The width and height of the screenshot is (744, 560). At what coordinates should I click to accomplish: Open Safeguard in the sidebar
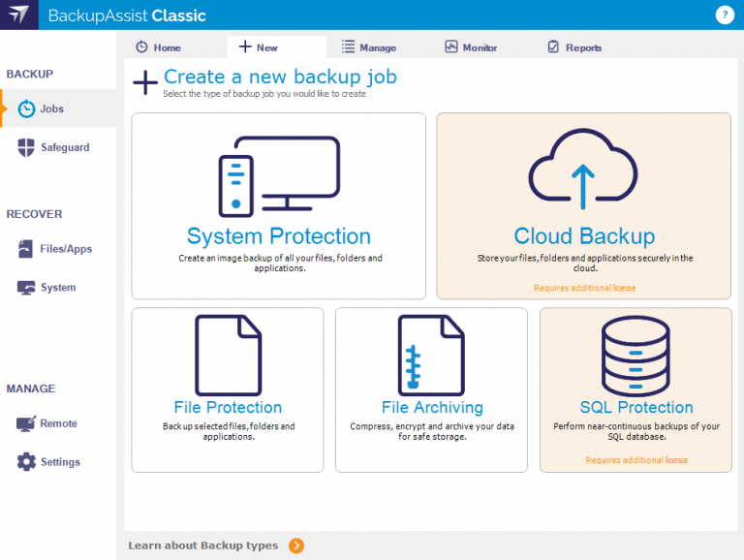pyautogui.click(x=64, y=147)
